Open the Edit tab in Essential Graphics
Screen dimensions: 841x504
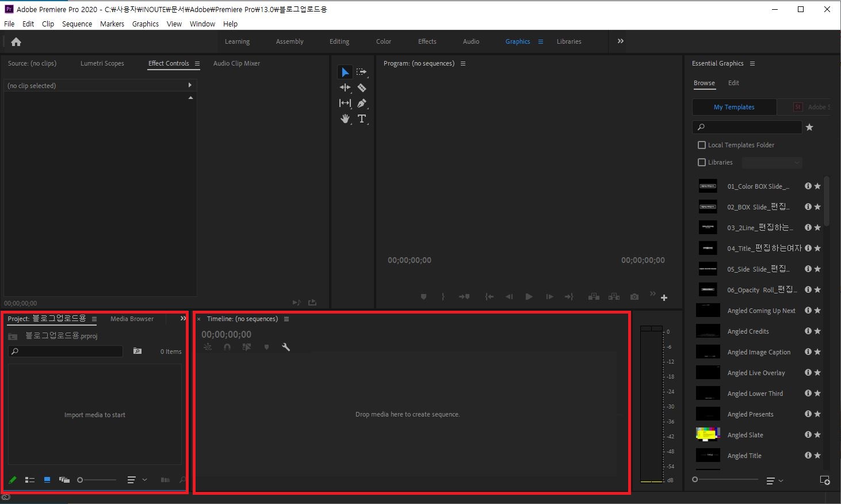[733, 83]
